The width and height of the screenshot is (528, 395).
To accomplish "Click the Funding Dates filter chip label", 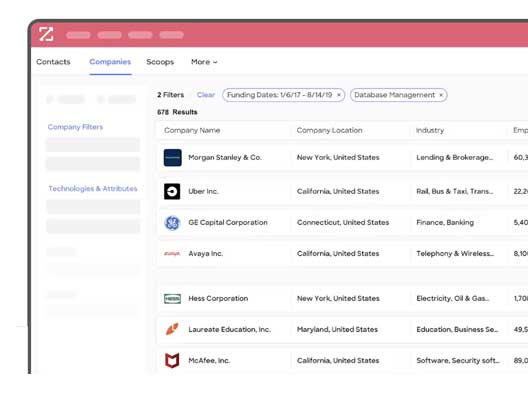I will [279, 95].
